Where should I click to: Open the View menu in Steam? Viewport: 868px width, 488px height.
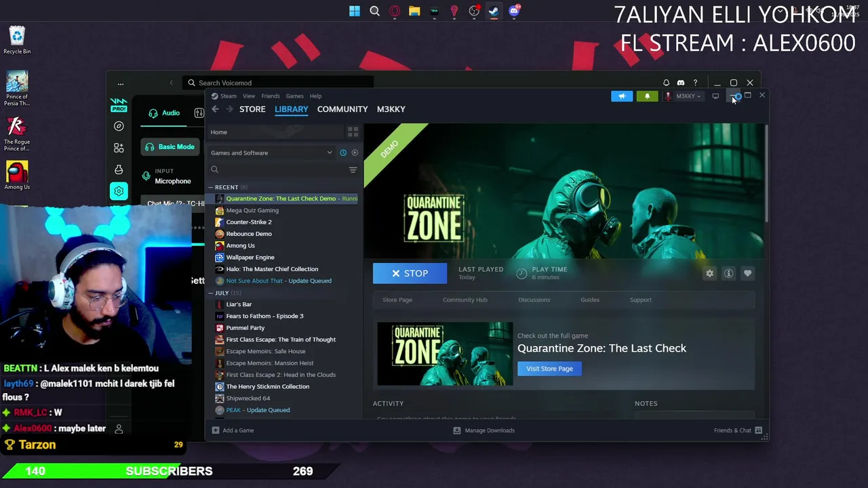pos(249,96)
